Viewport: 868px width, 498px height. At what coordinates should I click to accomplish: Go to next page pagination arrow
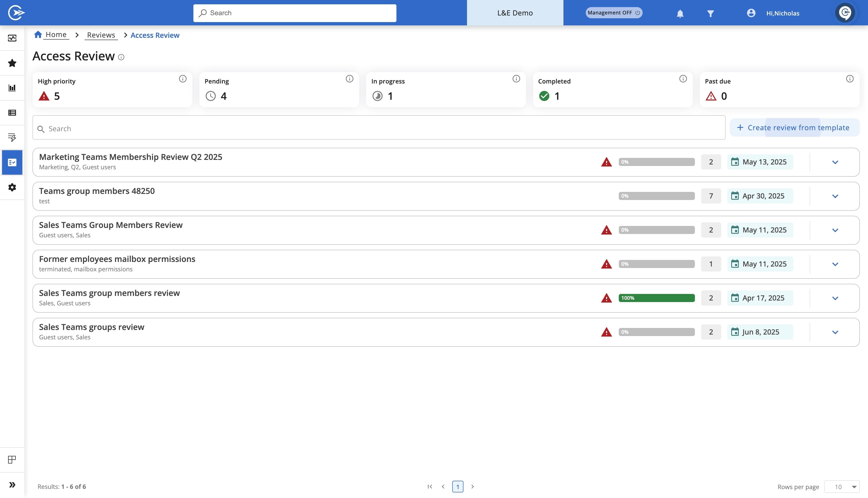(x=473, y=486)
